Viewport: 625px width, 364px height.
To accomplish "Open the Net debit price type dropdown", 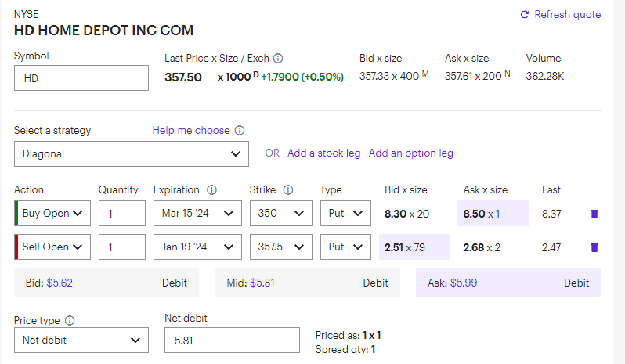I will (x=81, y=340).
